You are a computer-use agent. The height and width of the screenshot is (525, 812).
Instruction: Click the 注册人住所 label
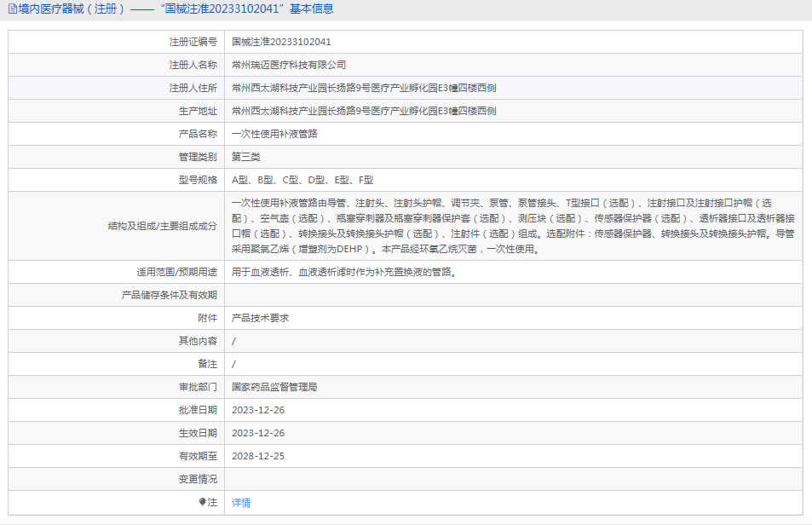click(193, 88)
